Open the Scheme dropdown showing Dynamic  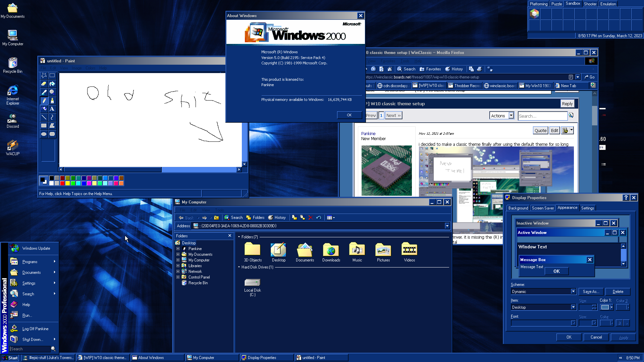pos(573,292)
